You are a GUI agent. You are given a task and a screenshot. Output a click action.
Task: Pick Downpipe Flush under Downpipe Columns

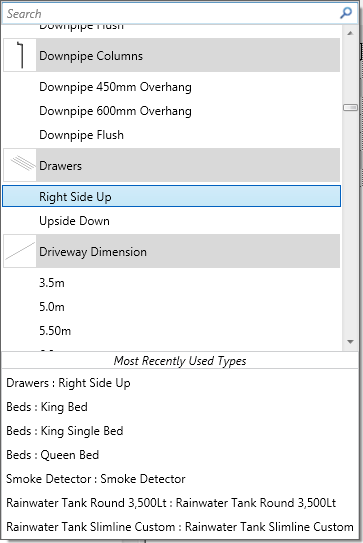click(x=171, y=135)
